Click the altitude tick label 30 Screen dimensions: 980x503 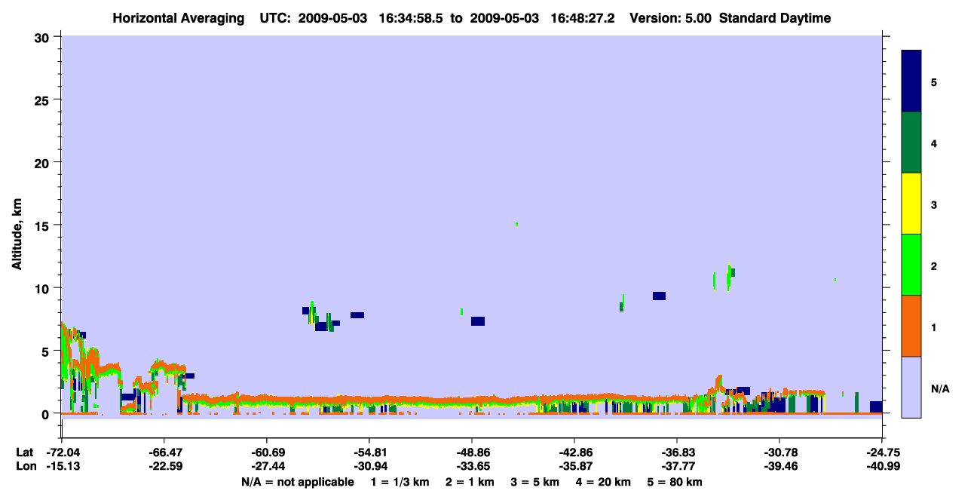pyautogui.click(x=42, y=37)
